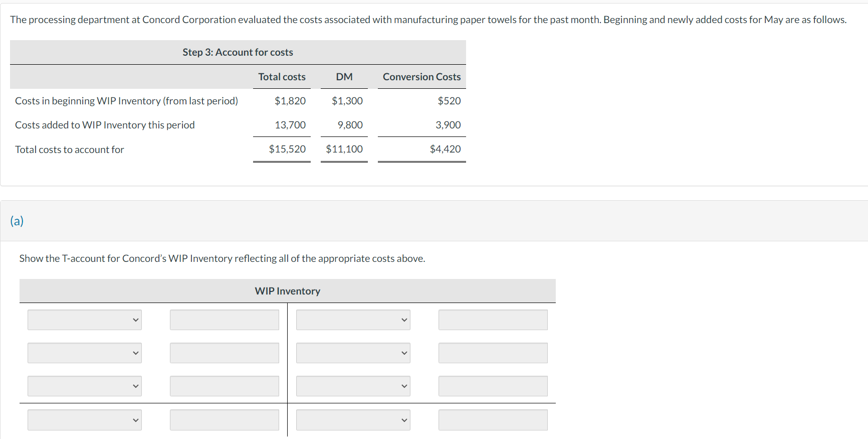Open the bottom-row debit-side account dropdown
The width and height of the screenshot is (868, 439).
click(85, 420)
